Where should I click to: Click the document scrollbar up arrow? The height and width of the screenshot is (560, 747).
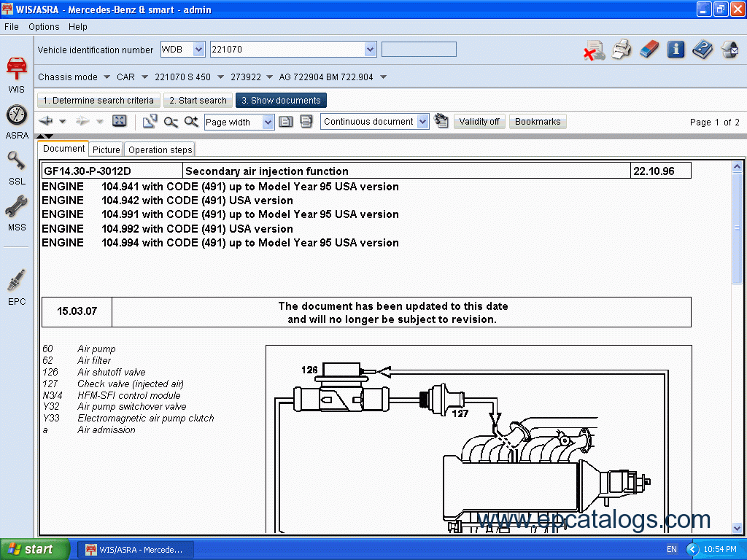click(x=737, y=167)
